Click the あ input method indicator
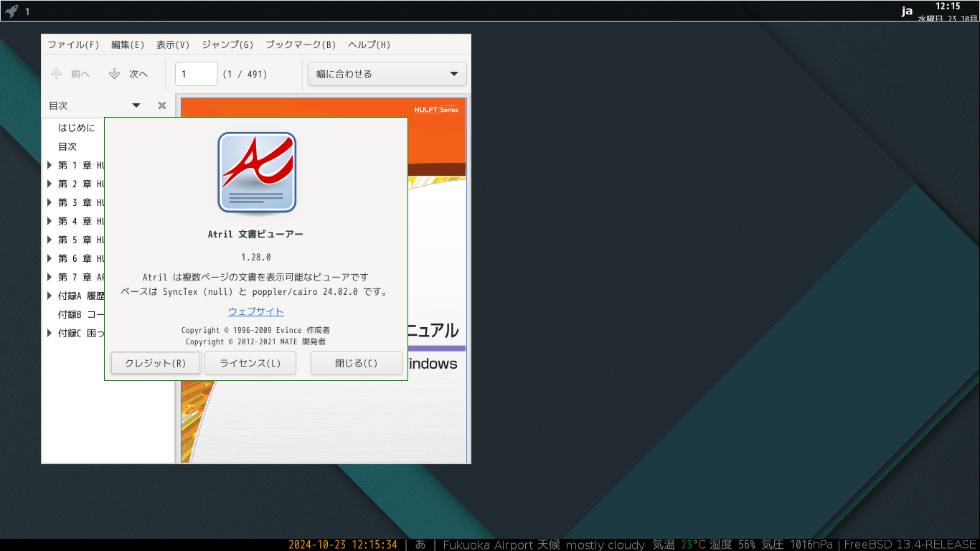The image size is (980, 551). click(420, 545)
